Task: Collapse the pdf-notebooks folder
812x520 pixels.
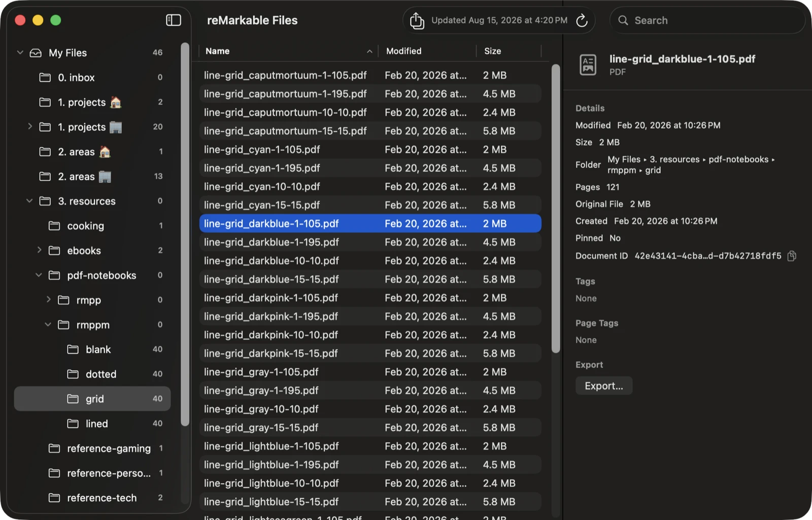Action: point(39,275)
